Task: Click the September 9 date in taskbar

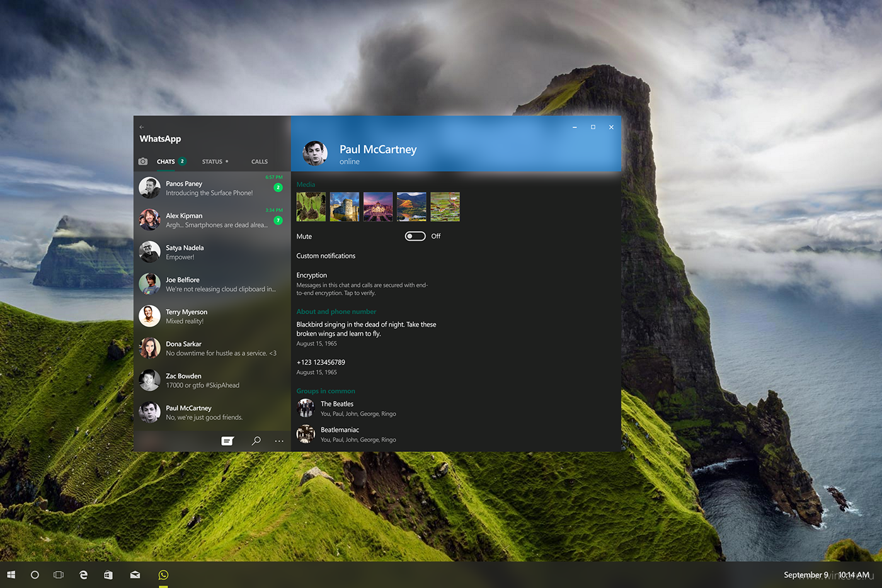Action: point(806,575)
